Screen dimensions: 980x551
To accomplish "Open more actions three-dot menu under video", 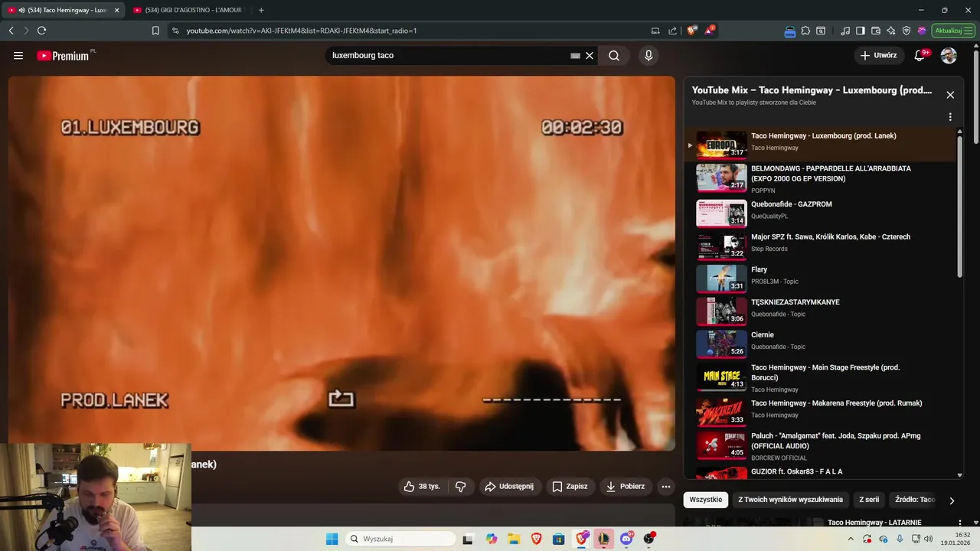I will coord(666,486).
